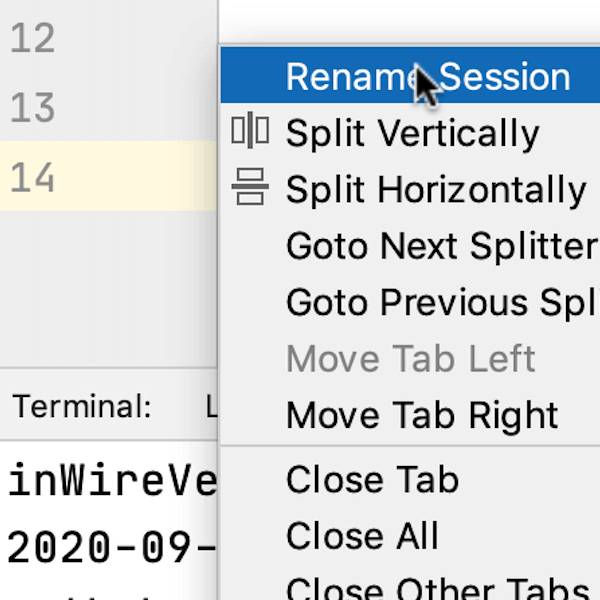Screen dimensions: 600x600
Task: Click the terminal output line starting with inWireVe
Action: pyautogui.click(x=112, y=482)
